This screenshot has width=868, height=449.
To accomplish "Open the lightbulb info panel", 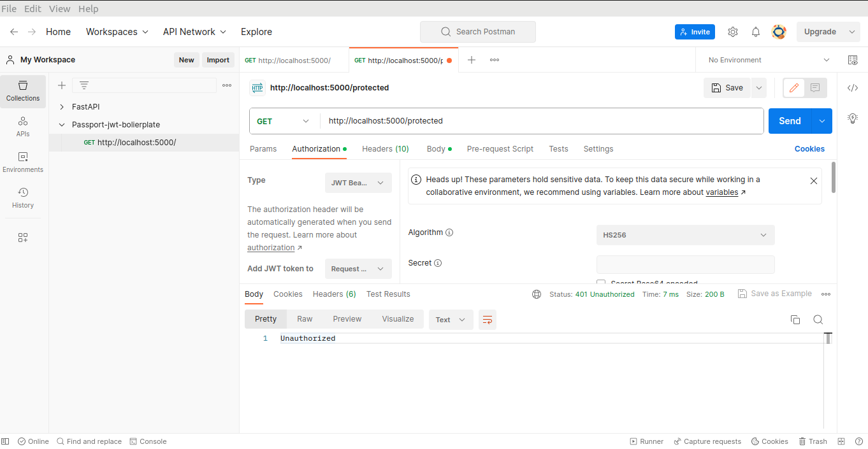I will [x=853, y=118].
